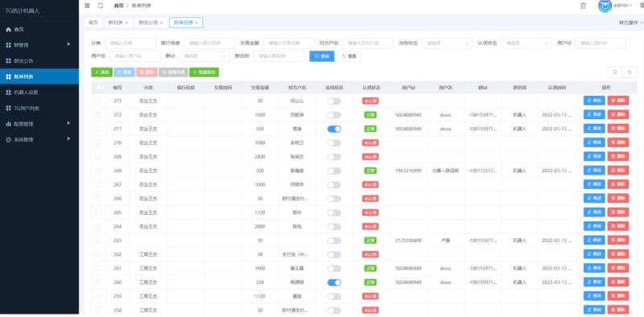Tick the checkbox for row 269
644x317 pixels.
pos(98,156)
